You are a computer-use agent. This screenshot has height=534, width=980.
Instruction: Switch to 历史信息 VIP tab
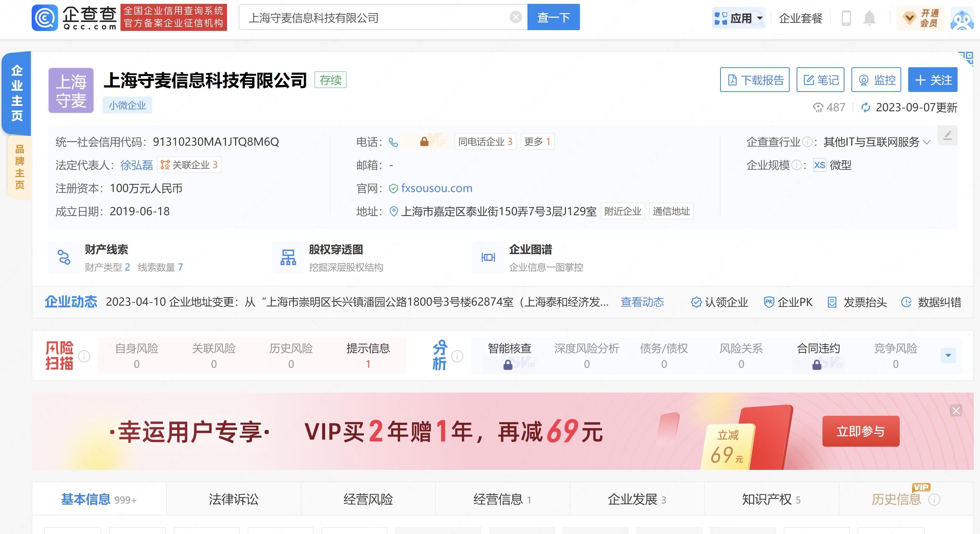(905, 499)
